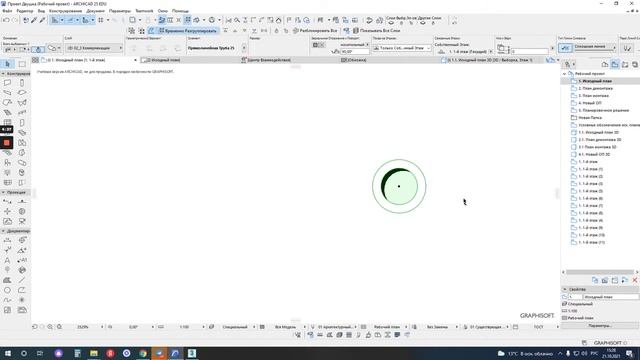
Task: Select 2. План демонтажа in Navigator
Action: pos(596,89)
